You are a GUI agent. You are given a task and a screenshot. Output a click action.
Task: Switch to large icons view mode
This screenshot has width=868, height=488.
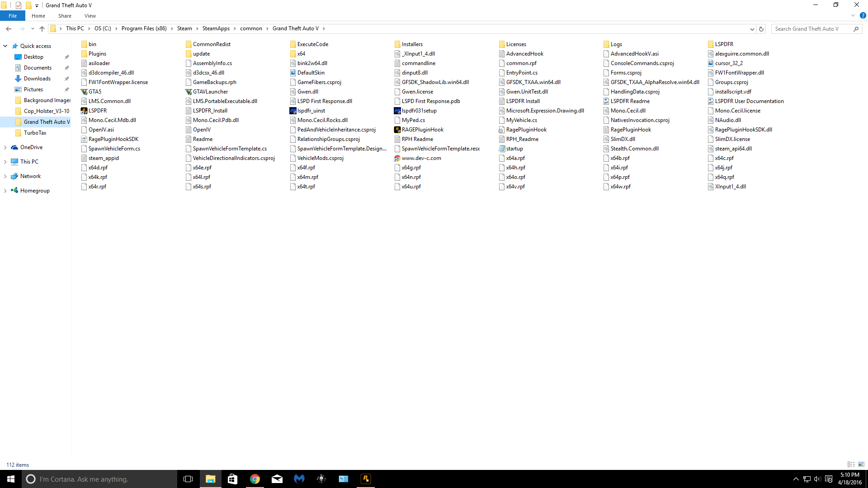coord(861,465)
